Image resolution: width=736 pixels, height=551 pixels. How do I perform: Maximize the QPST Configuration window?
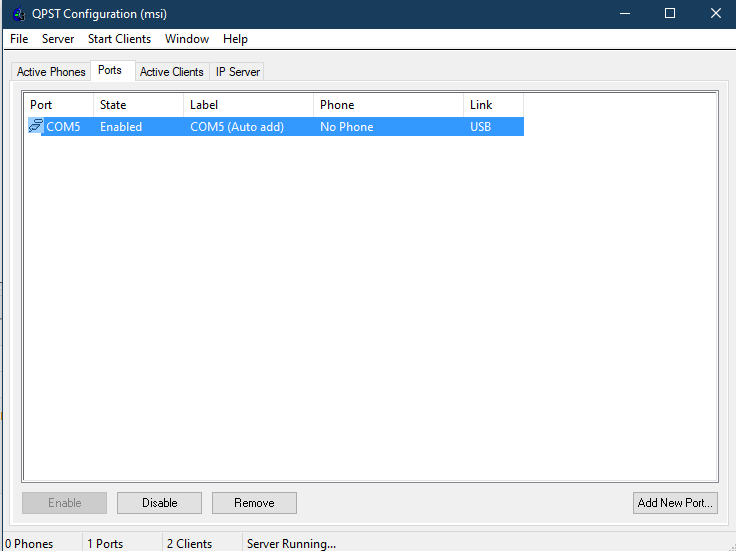670,14
